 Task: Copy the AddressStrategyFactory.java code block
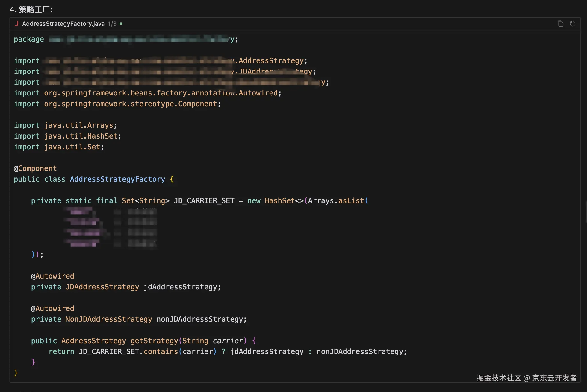click(x=560, y=24)
